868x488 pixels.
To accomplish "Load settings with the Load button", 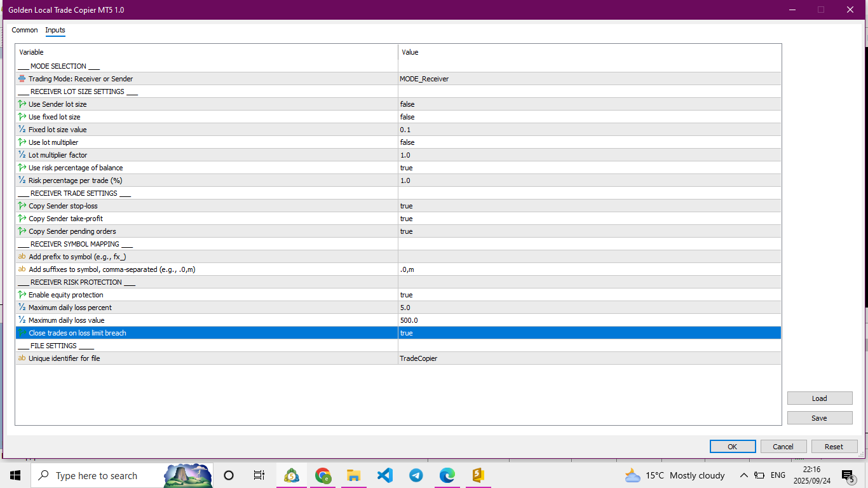I will click(x=820, y=398).
